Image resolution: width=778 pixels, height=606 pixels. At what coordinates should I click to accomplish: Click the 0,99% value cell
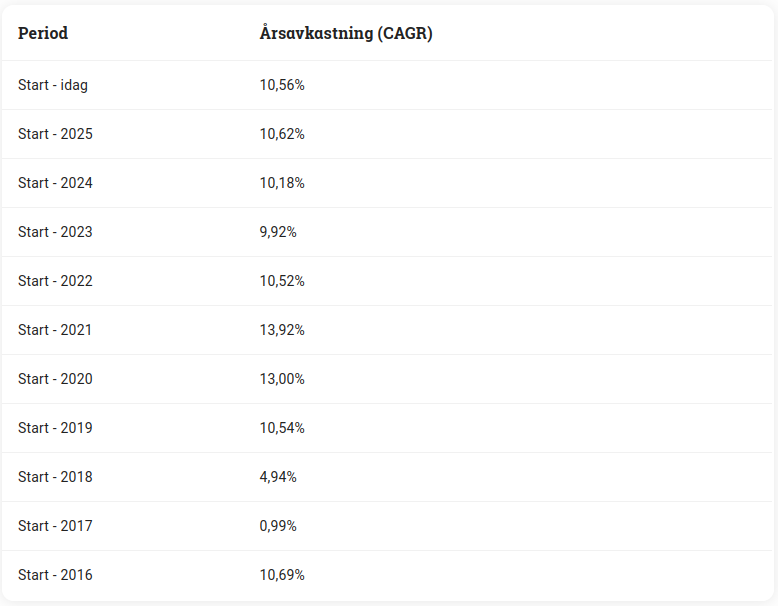coord(278,526)
